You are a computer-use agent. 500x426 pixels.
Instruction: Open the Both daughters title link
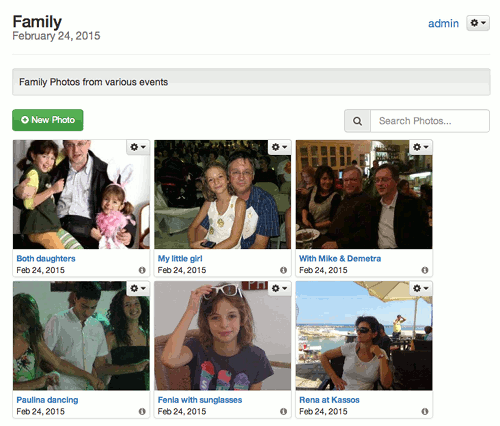tap(46, 259)
